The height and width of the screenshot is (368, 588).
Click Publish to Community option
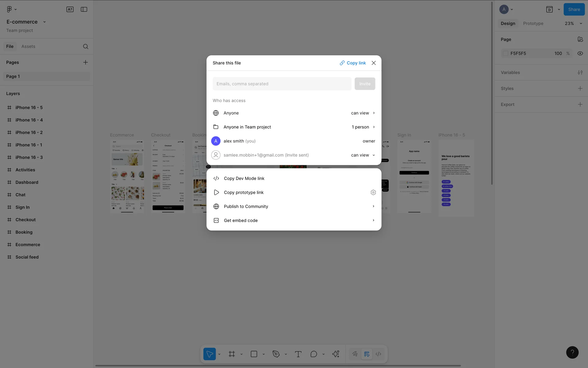pyautogui.click(x=246, y=206)
